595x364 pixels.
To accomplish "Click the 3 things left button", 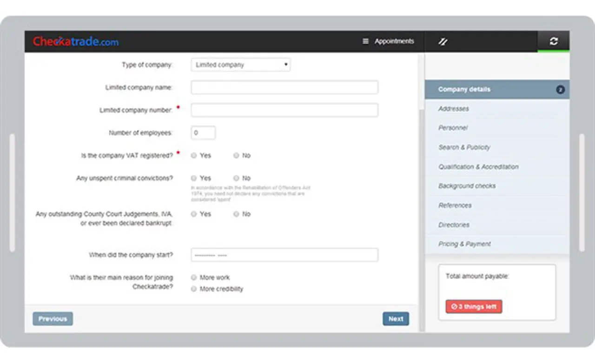I will (x=474, y=307).
